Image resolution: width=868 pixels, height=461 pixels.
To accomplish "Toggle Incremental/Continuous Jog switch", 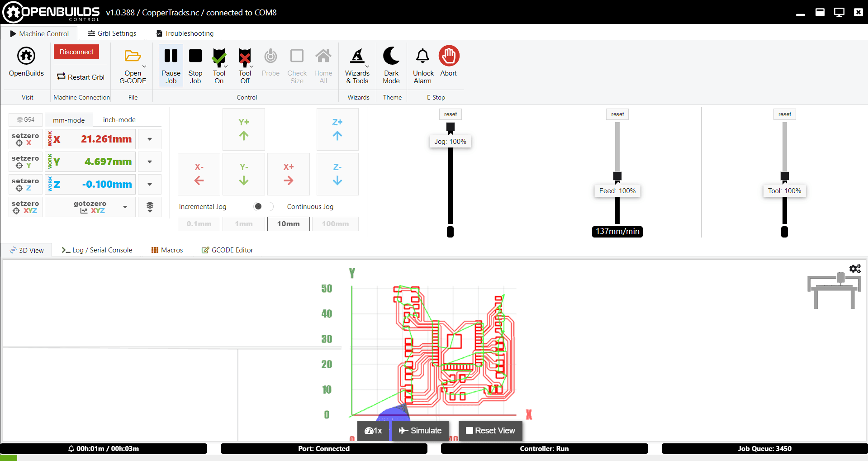I will click(x=263, y=206).
